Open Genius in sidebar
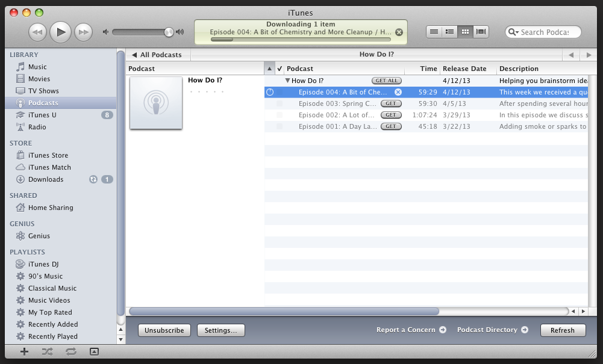The image size is (603, 364). 39,236
